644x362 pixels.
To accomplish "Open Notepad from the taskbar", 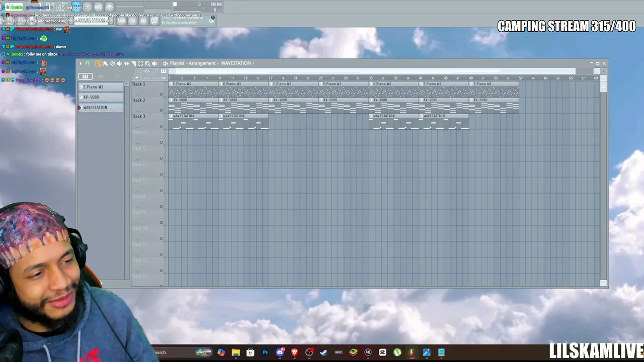I will click(x=441, y=352).
